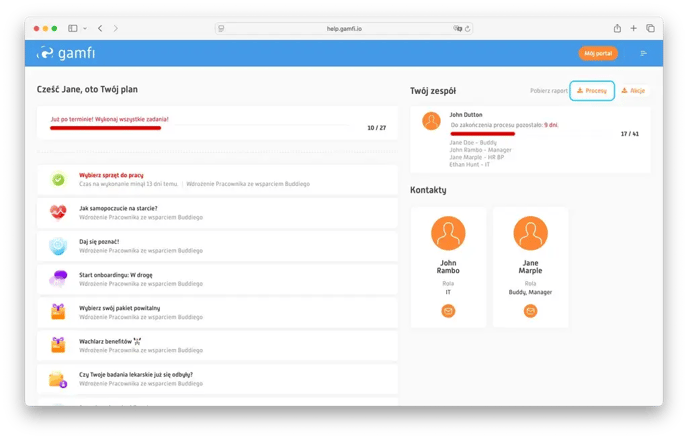688x439 pixels.
Task: Click the purple cloud onboarding start icon
Action: [x=58, y=279]
